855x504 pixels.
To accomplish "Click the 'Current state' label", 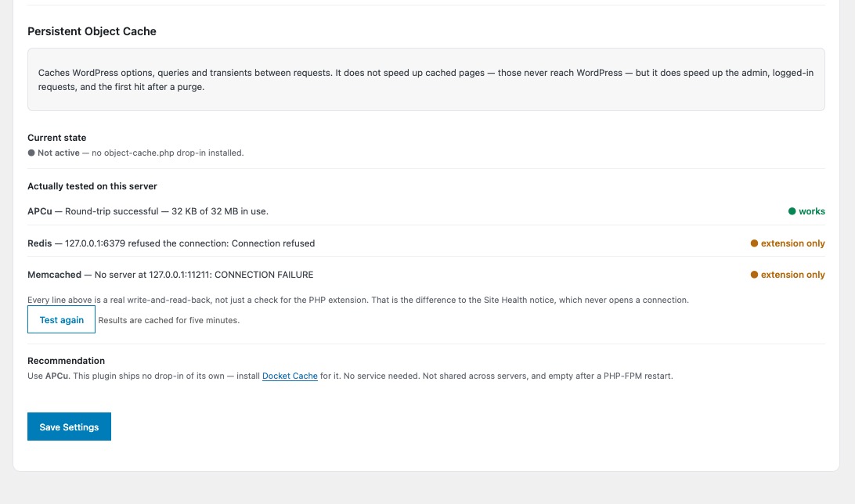I will (56, 138).
